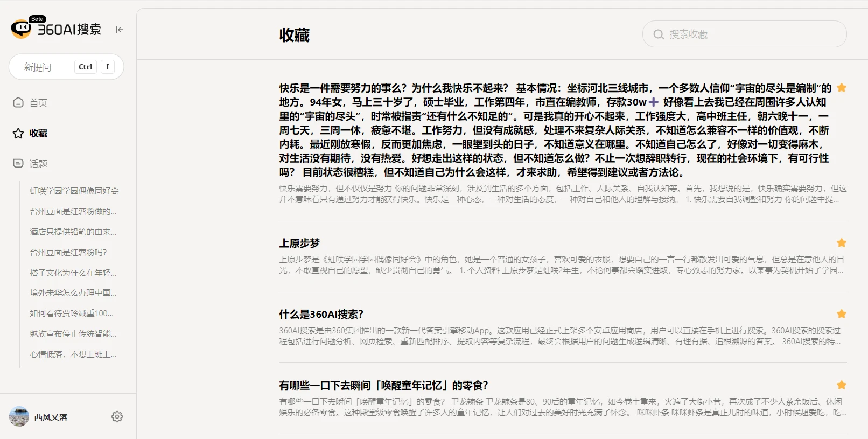
Task: Open topic 酒店只提供铅笔的由来...
Action: [73, 232]
